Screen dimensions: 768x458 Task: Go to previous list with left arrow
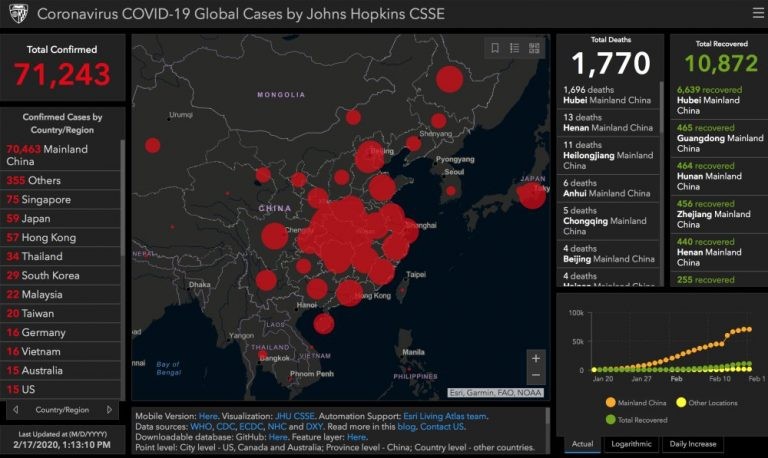15,409
